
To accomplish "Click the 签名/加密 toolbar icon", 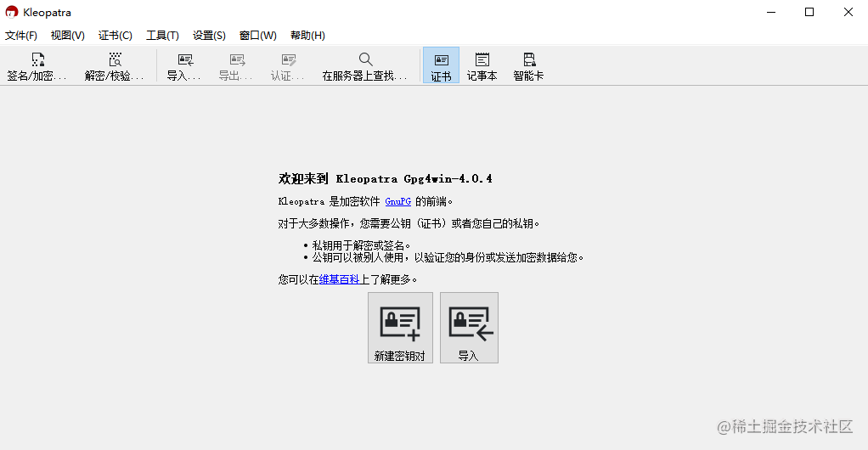I will [37, 66].
